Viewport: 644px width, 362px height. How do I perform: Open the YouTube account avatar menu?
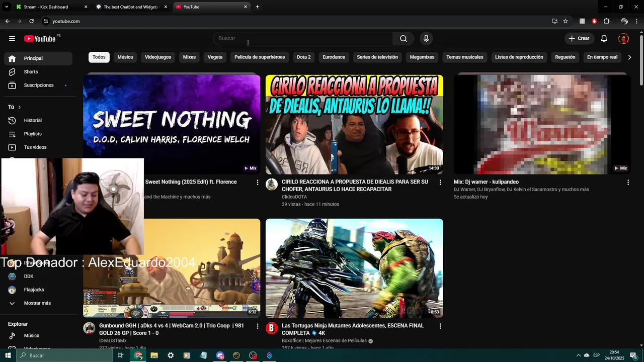(x=623, y=39)
